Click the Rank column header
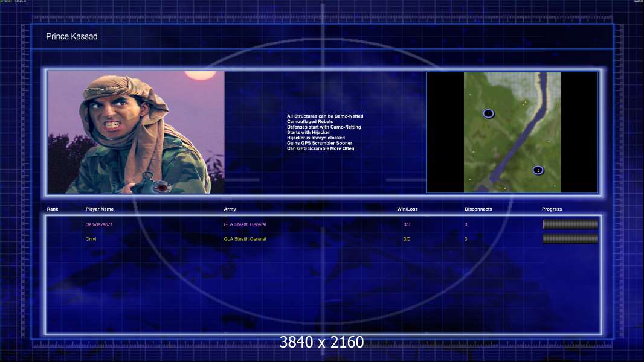Image resolution: width=644 pixels, height=362 pixels. (53, 209)
